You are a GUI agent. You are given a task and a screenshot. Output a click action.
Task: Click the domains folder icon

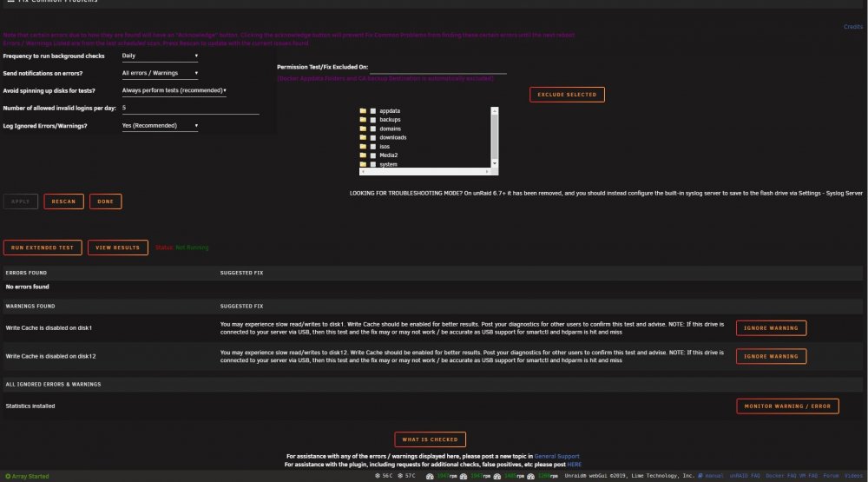click(363, 129)
